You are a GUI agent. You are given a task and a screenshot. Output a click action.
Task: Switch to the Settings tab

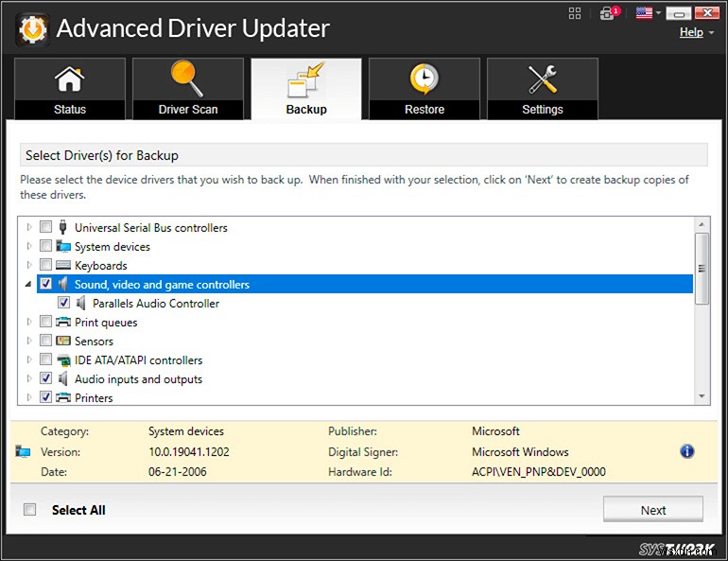coord(543,89)
